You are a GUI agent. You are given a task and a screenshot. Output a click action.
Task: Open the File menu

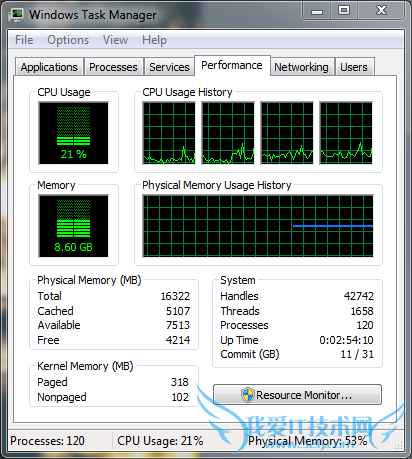[x=24, y=40]
